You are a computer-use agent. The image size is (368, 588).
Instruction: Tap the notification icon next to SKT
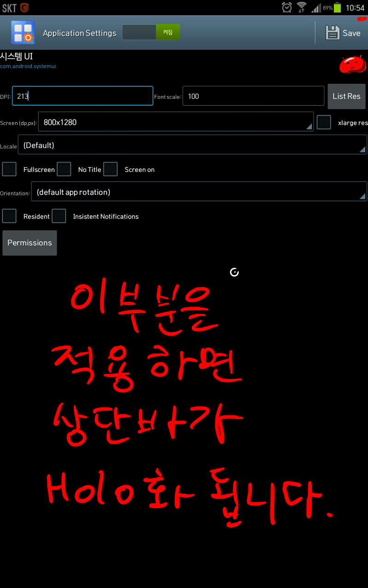(x=24, y=7)
